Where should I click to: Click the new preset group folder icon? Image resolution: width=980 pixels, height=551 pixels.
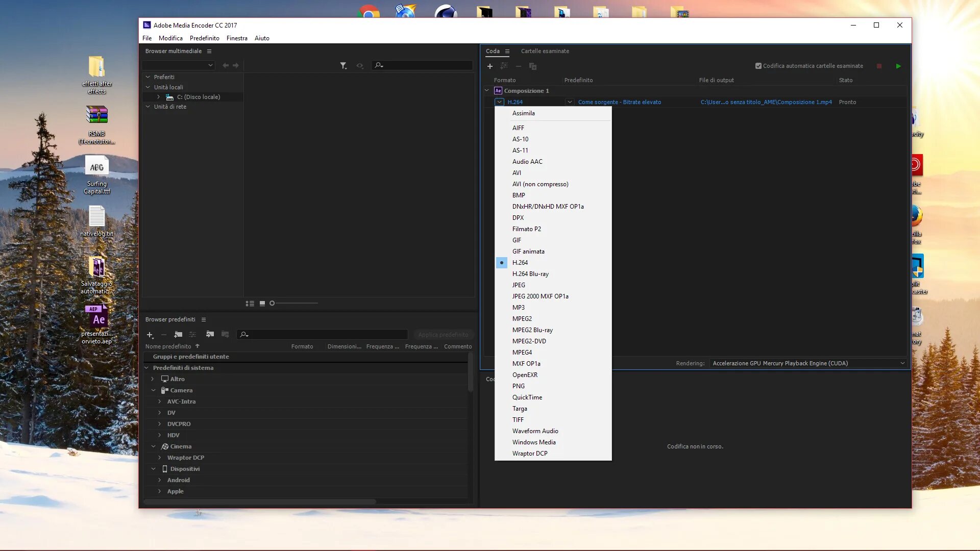click(178, 334)
